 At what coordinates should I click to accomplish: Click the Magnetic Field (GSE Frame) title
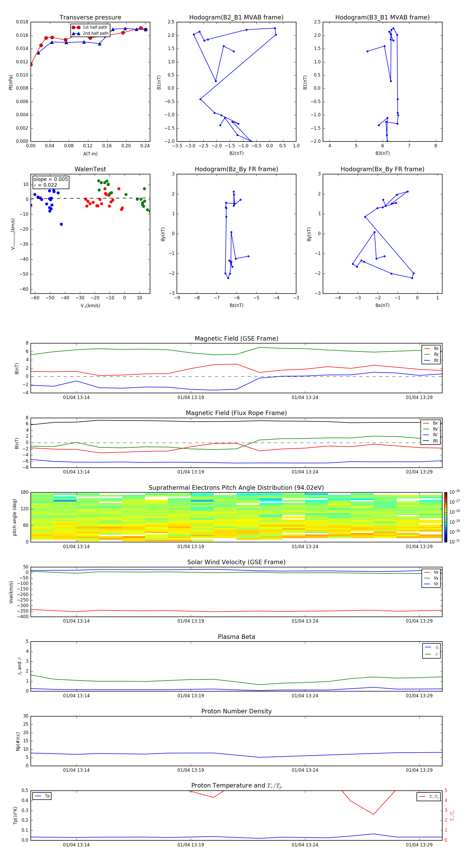(236, 339)
